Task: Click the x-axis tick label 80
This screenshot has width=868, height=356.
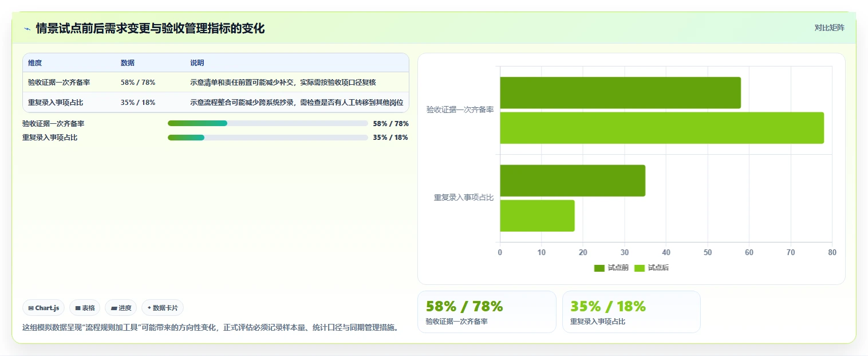Action: pyautogui.click(x=832, y=253)
